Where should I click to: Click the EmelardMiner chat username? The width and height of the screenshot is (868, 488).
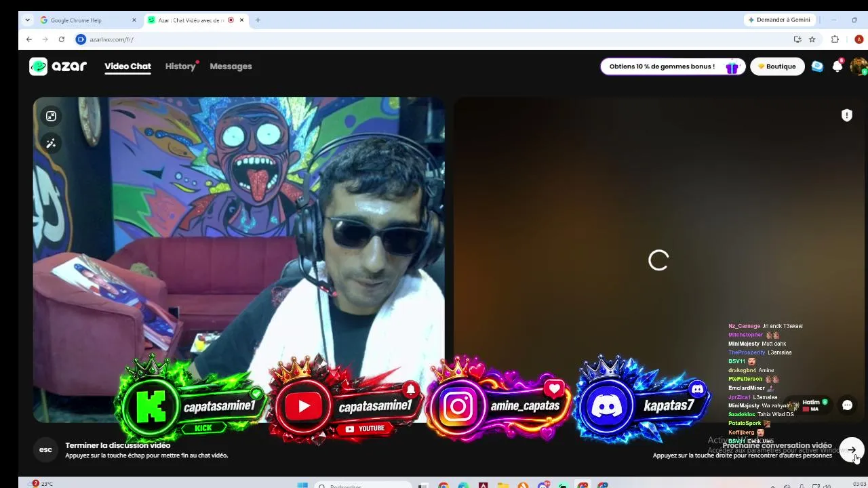[746, 388]
